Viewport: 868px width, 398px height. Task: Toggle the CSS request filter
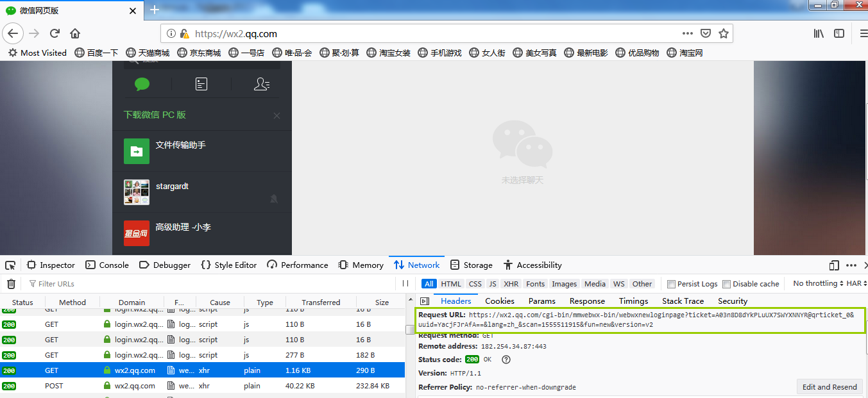click(x=475, y=284)
